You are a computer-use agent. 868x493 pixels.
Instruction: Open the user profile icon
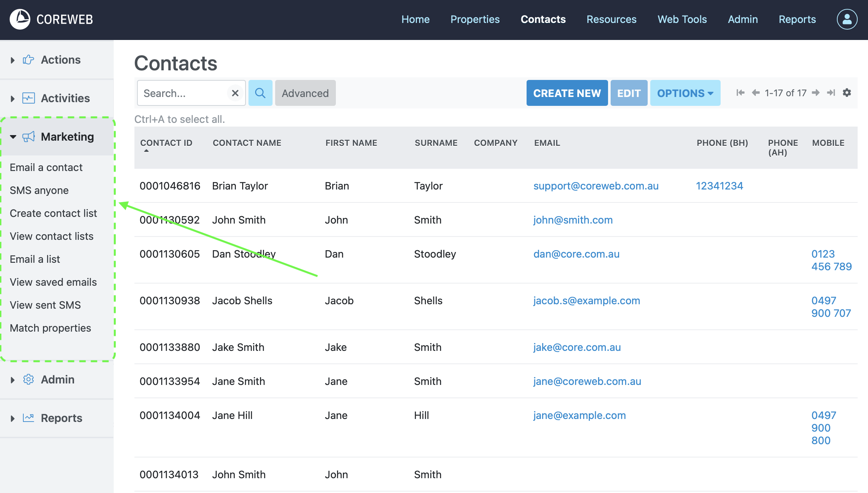click(847, 19)
